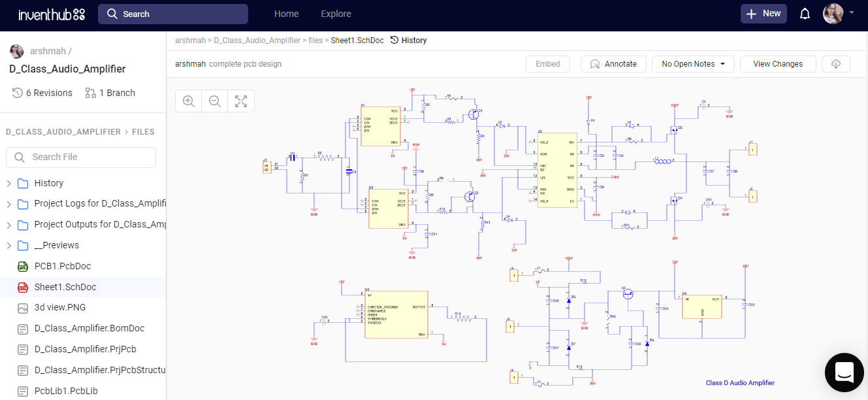Click the red SCH icon beside Sheet1.SchDoc
This screenshot has height=400, width=868.
pyautogui.click(x=22, y=287)
